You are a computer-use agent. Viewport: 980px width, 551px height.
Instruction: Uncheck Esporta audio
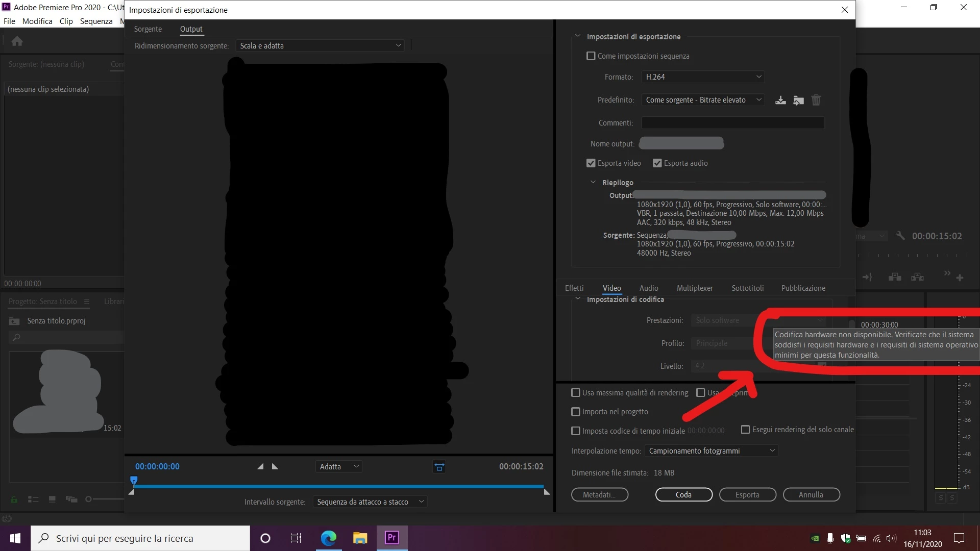(x=657, y=163)
